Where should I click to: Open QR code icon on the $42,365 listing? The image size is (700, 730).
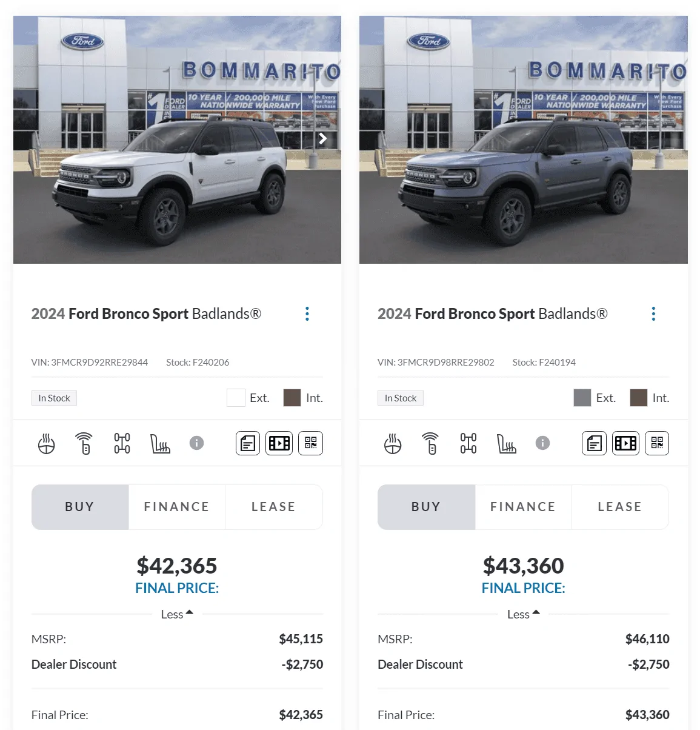(311, 443)
